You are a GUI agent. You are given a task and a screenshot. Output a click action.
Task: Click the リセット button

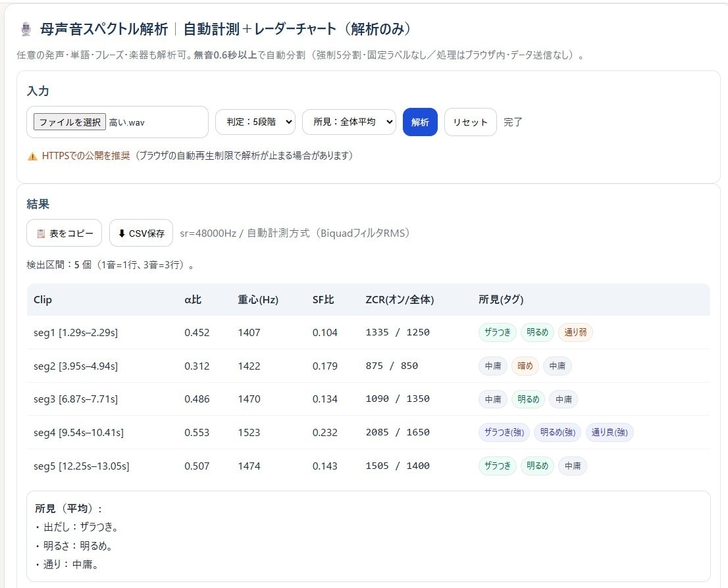[471, 122]
